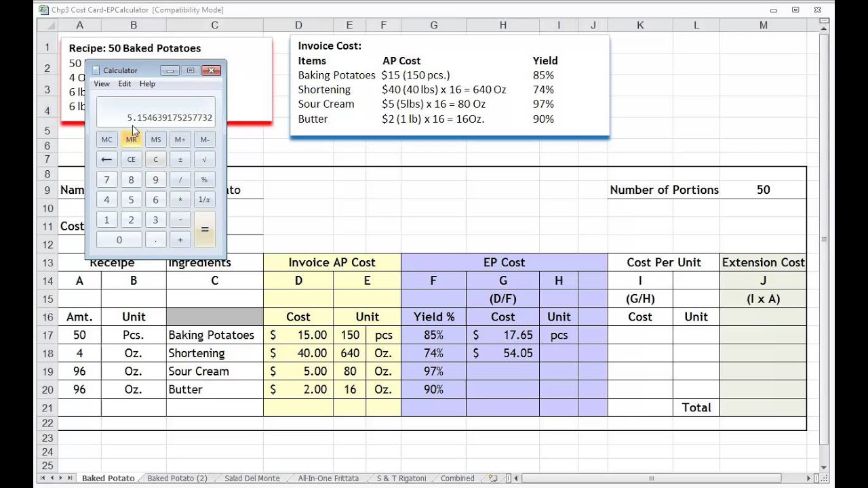The height and width of the screenshot is (488, 868).
Task: Click the M- memory subtract calculator key
Action: click(x=205, y=140)
